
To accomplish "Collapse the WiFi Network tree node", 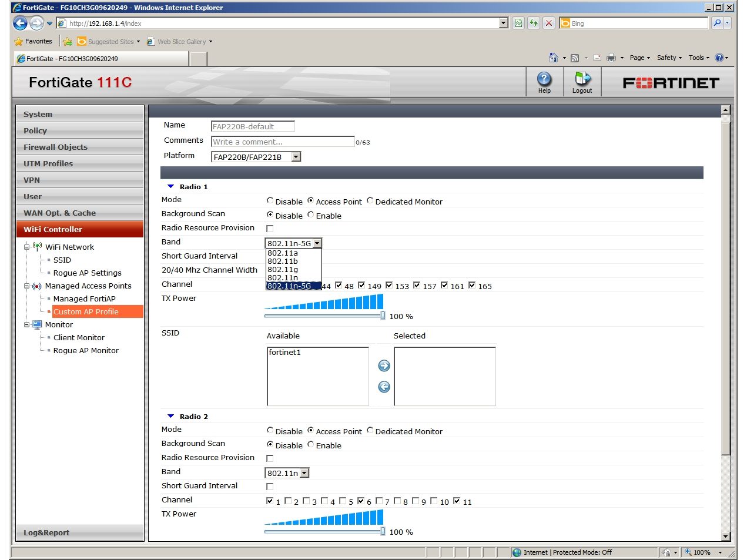I will coord(26,247).
